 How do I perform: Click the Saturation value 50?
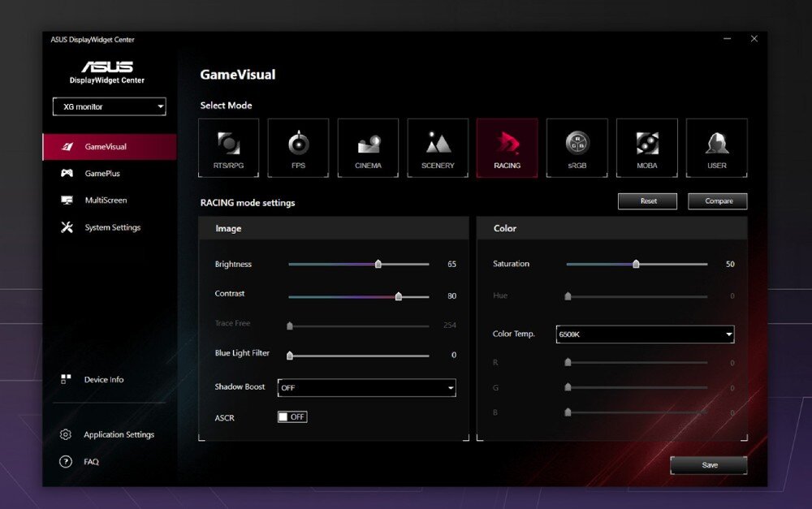pyautogui.click(x=730, y=264)
